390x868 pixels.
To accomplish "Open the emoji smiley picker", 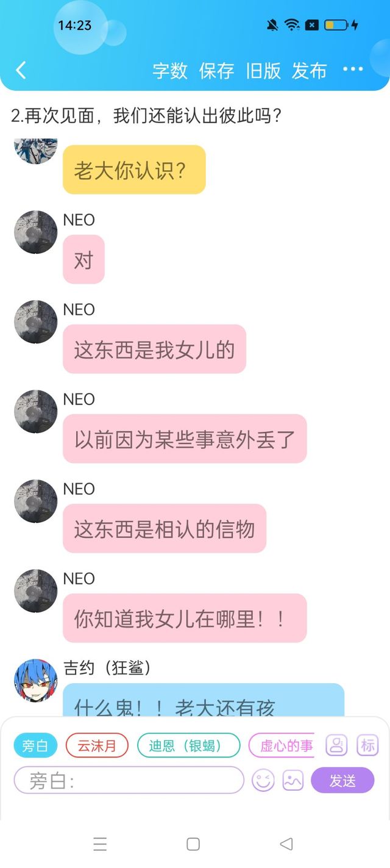I will 263,780.
